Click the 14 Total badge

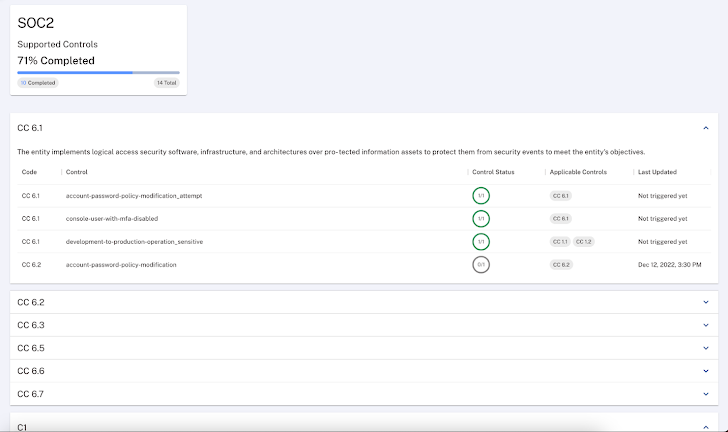tap(166, 83)
